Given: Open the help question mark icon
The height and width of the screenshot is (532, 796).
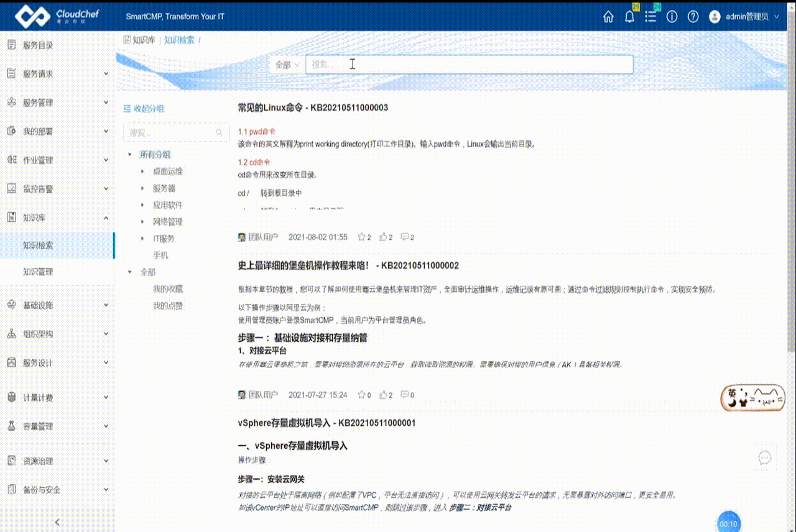Looking at the screenshot, I should coord(693,17).
